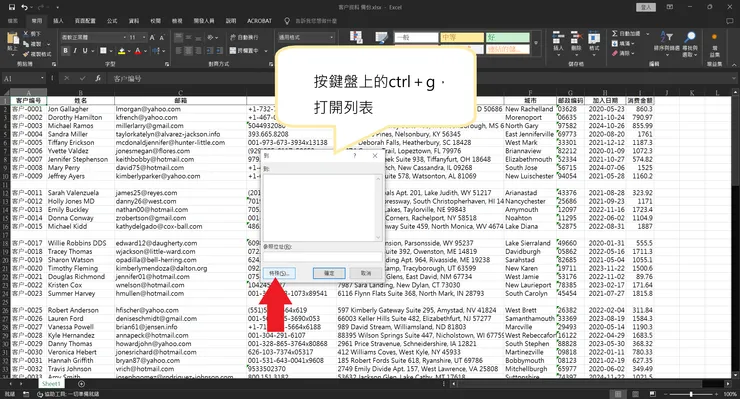Click the Undo arrow icon

(25, 7)
